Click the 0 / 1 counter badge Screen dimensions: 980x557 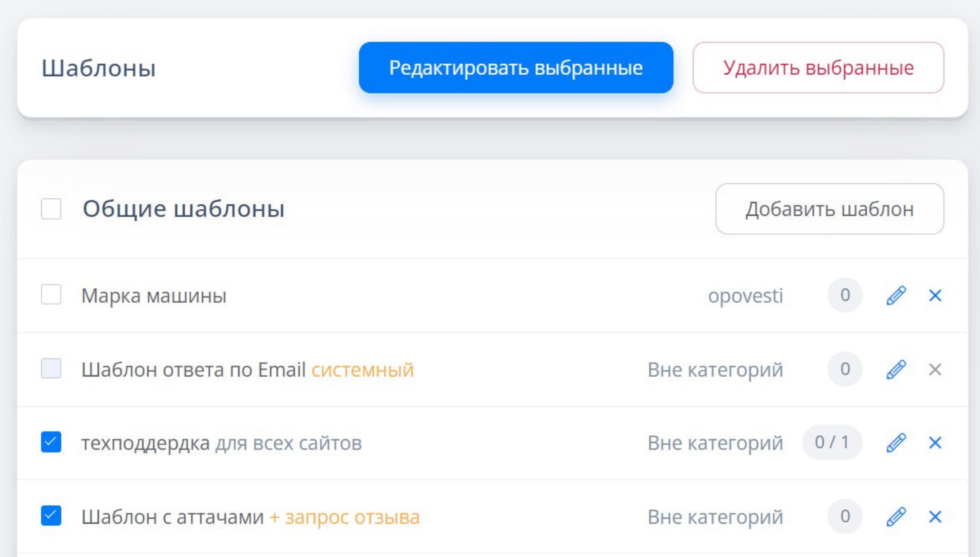(x=832, y=443)
